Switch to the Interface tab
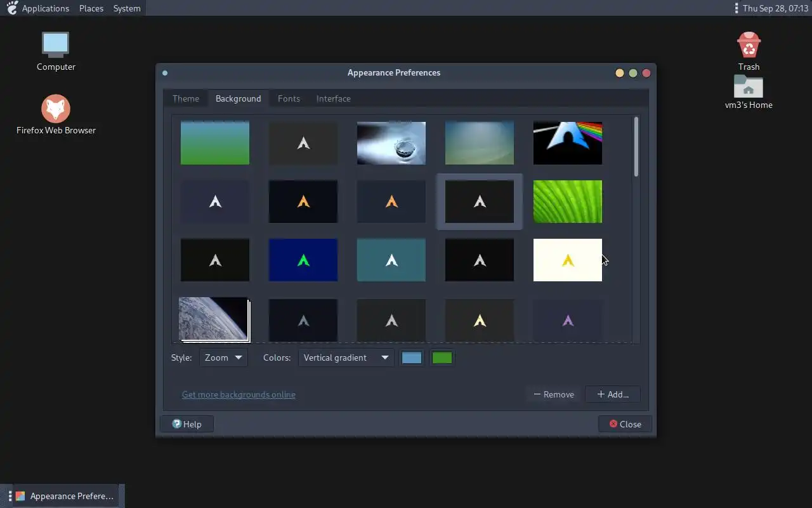 click(x=333, y=98)
